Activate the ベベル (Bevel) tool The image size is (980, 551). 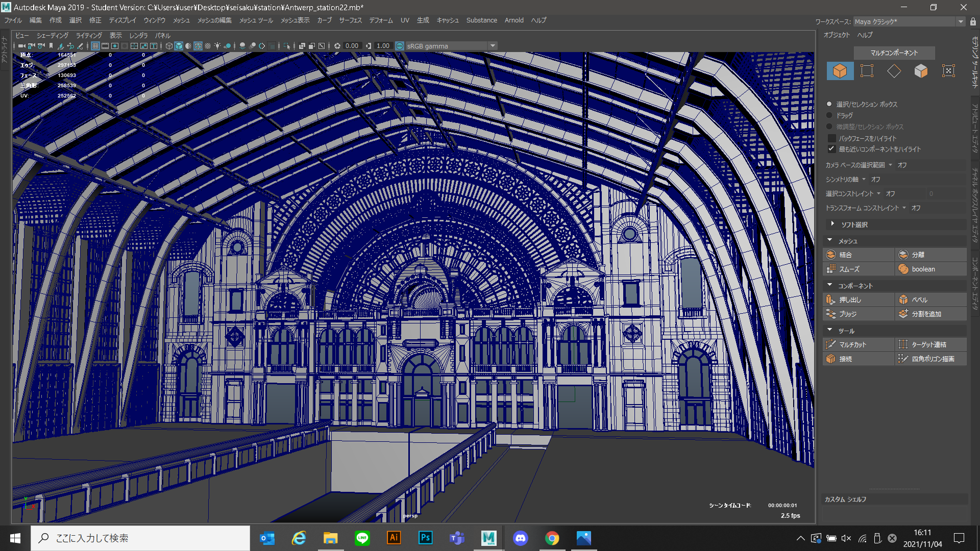(931, 299)
